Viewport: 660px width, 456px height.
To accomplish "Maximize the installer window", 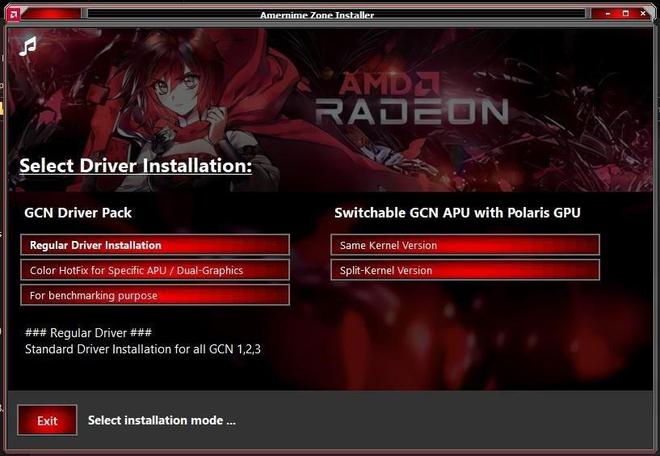I will coord(625,14).
